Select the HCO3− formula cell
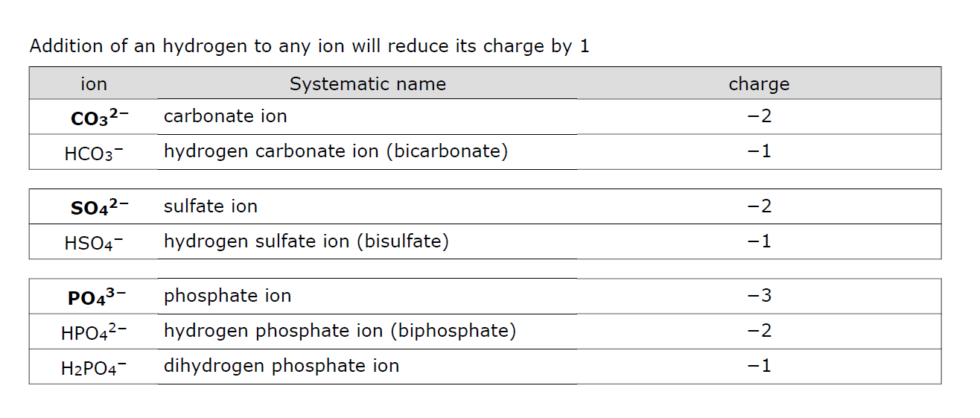 [94, 153]
